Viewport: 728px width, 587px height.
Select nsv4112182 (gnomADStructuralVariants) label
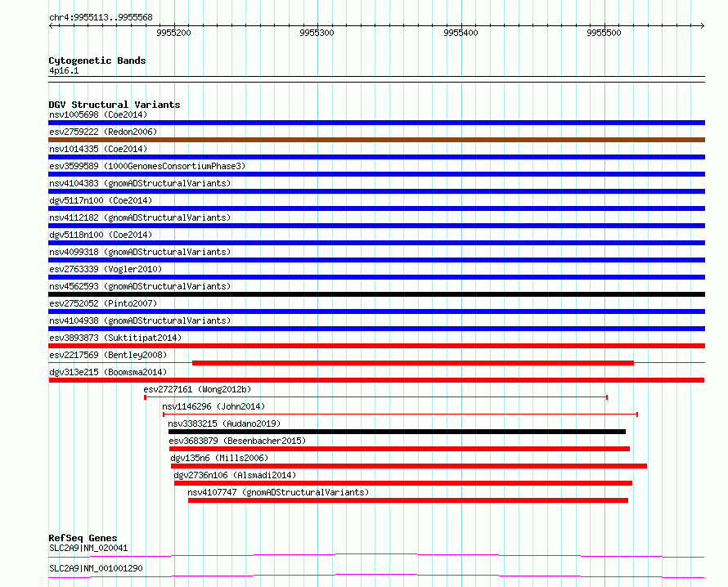click(140, 217)
